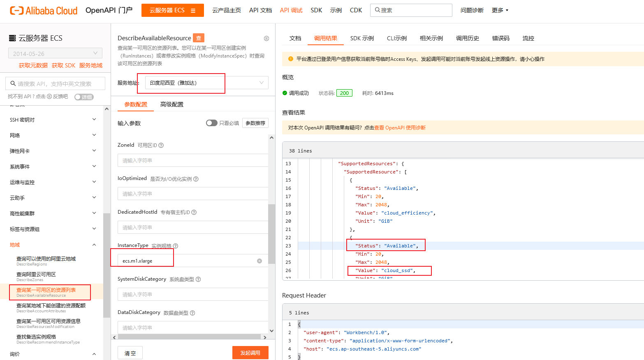The image size is (644, 360).
Task: Expand the 云助手 category
Action: point(94,198)
